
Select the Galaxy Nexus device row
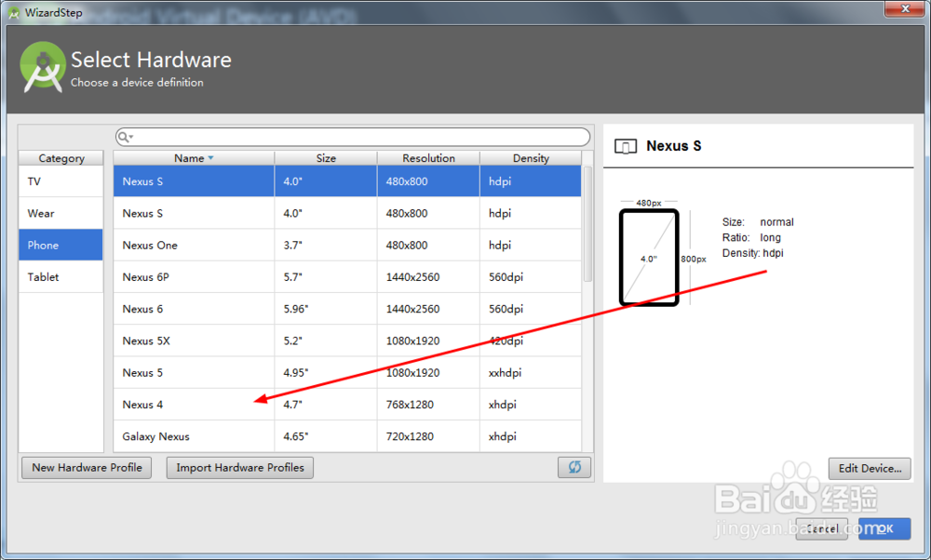347,436
